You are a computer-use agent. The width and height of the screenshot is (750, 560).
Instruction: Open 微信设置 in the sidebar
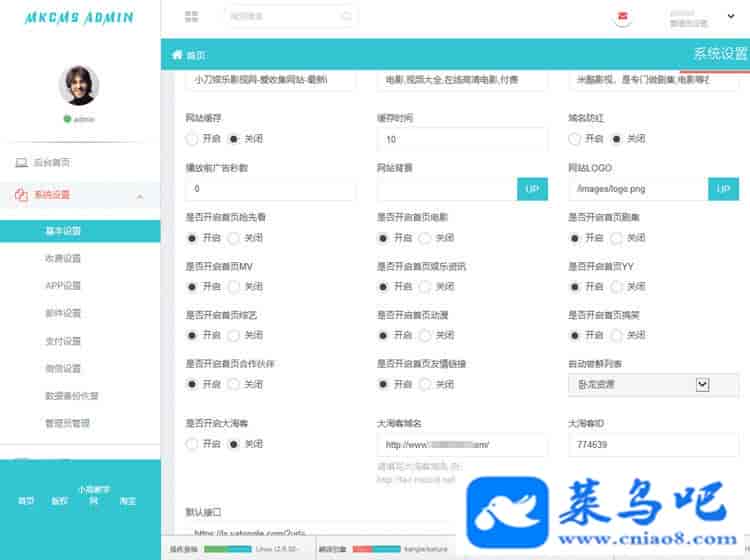(63, 368)
